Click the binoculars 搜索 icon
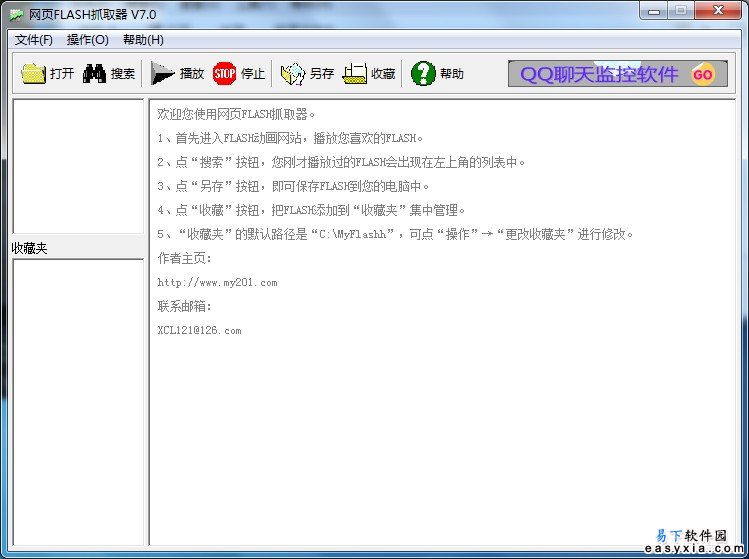 (x=94, y=74)
